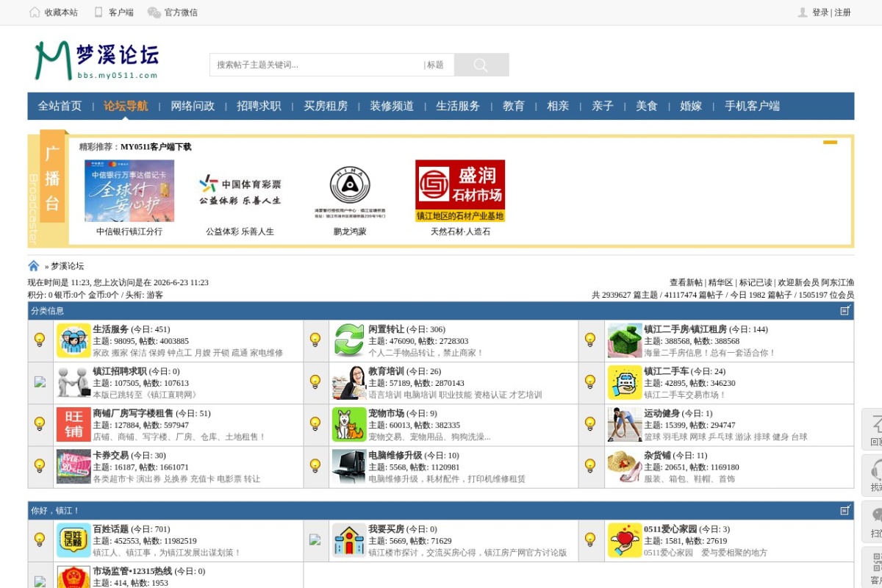Click the 0511爱心家园 heart icon
The height and width of the screenshot is (588, 882).
(625, 540)
